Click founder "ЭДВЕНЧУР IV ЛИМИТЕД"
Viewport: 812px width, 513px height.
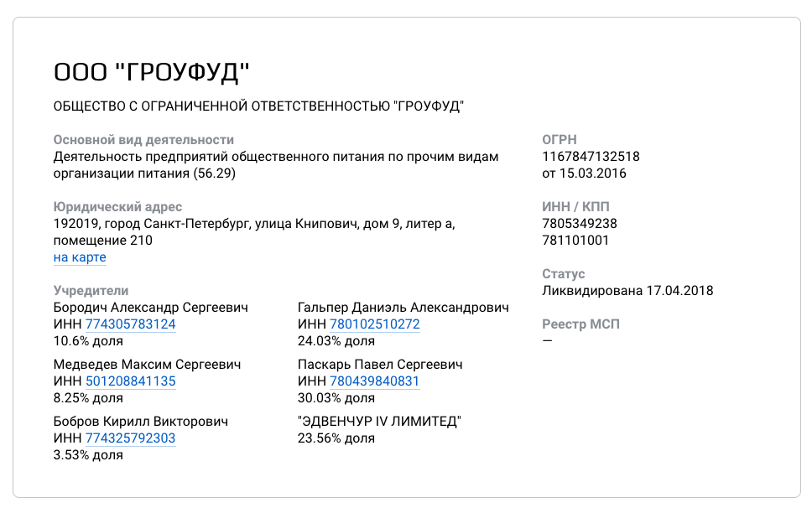380,422
